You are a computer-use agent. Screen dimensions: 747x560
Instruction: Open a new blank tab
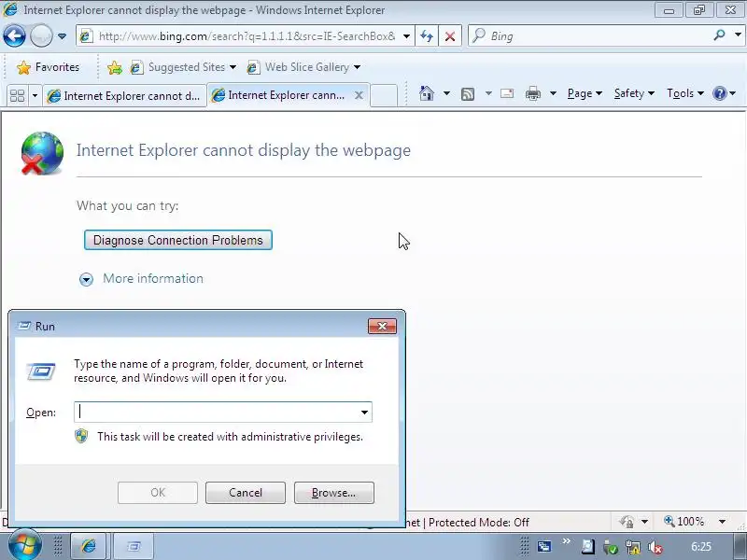click(x=384, y=96)
